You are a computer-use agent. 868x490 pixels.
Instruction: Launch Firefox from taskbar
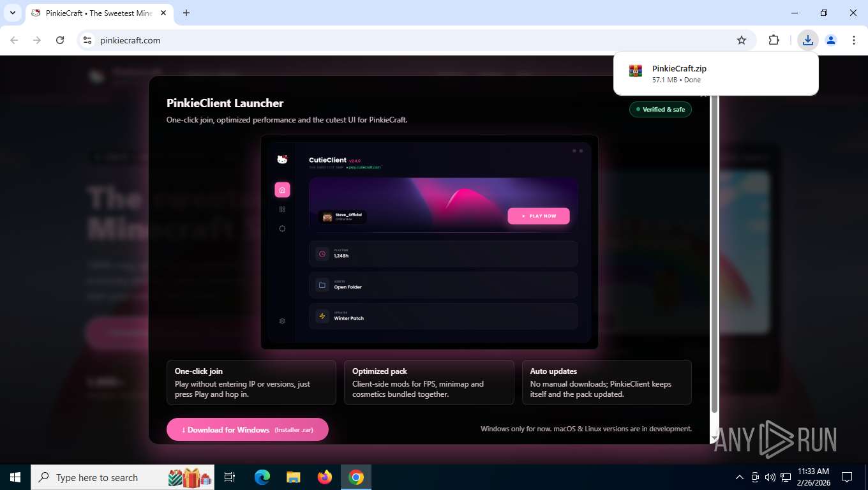[x=325, y=477]
